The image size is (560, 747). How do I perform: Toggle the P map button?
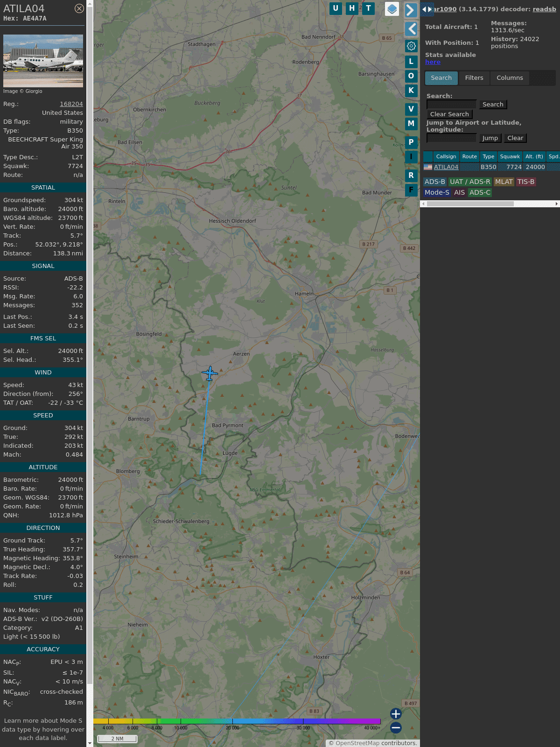(x=411, y=142)
